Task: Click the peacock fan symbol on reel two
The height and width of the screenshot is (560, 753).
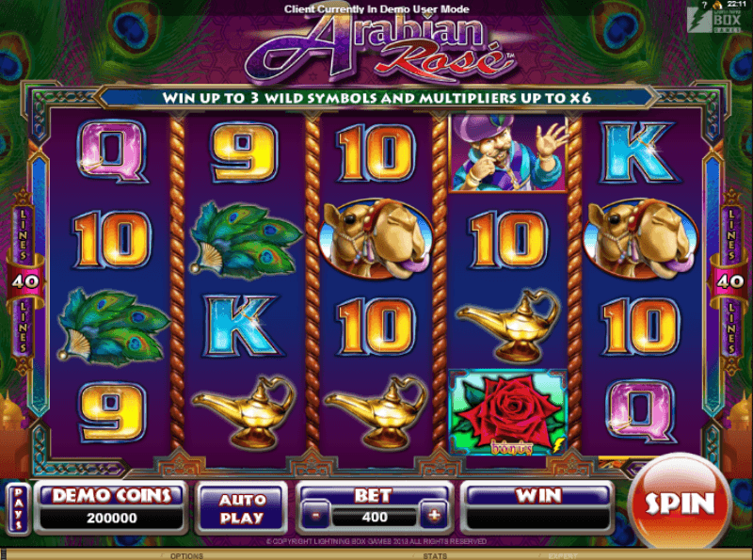Action: (245, 240)
